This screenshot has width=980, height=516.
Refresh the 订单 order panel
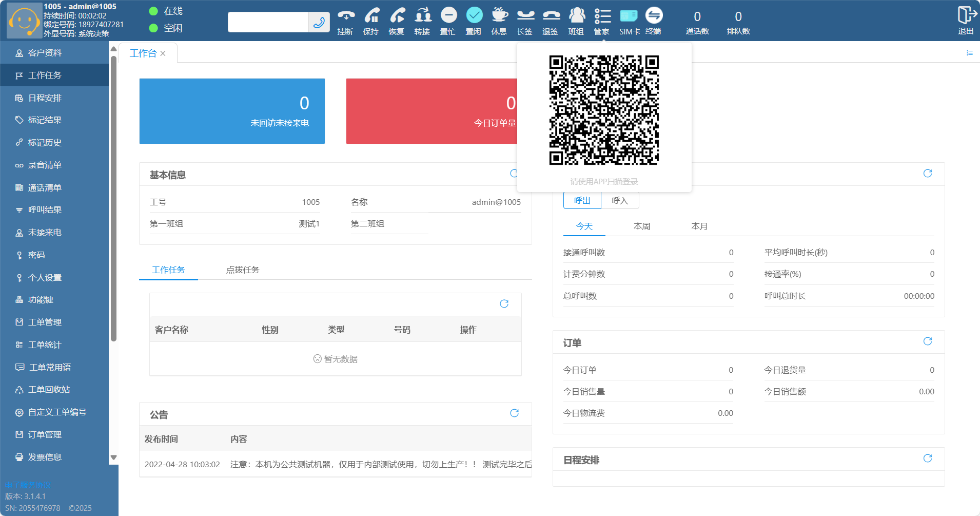(927, 341)
